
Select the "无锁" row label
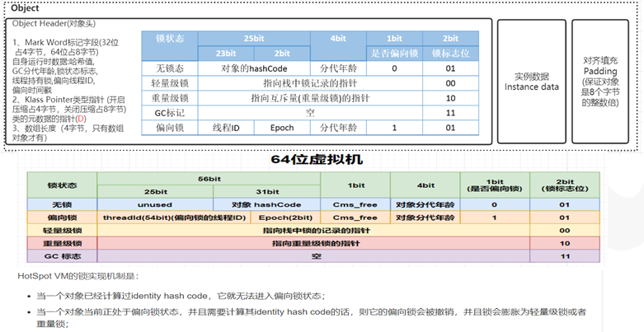[x=62, y=204]
